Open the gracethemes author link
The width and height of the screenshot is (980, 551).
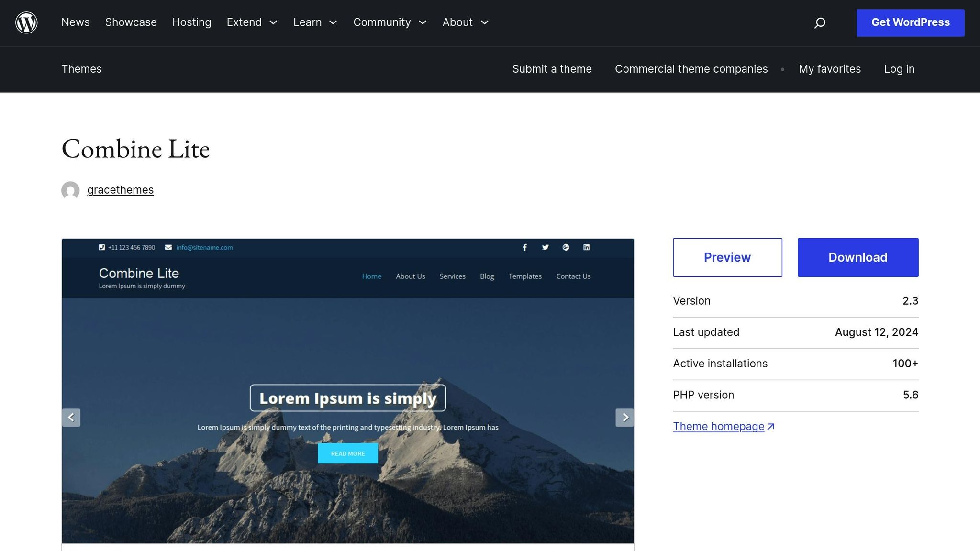coord(120,190)
